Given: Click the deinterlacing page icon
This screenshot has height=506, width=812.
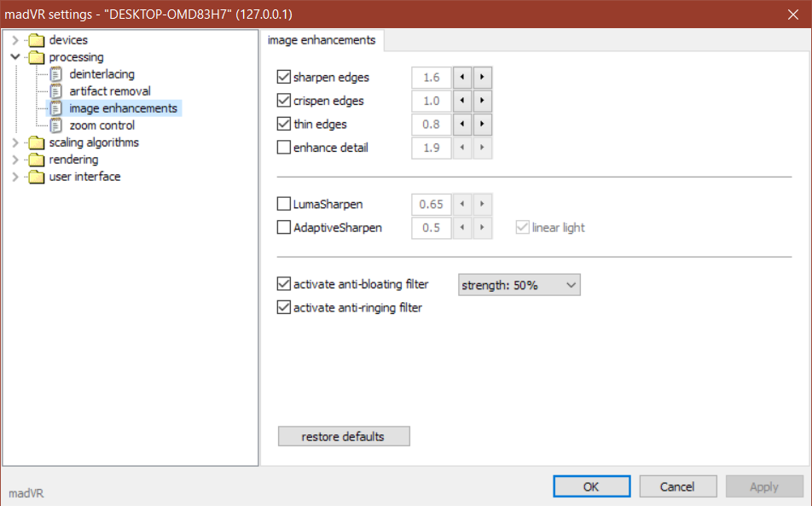Looking at the screenshot, I should 56,74.
